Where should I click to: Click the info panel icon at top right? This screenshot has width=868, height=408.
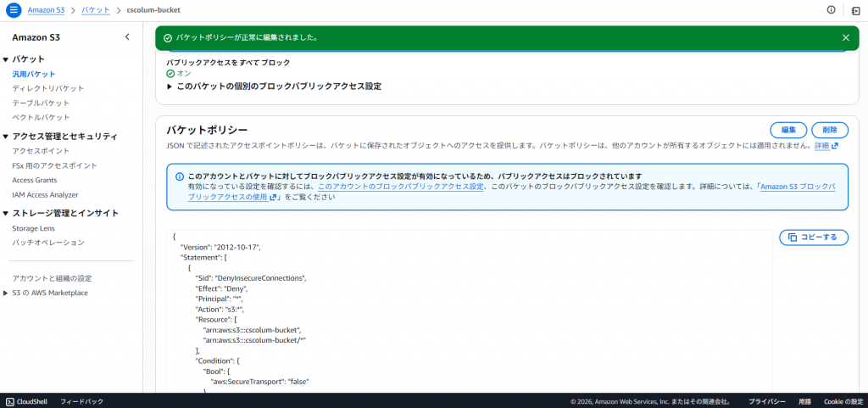(830, 9)
